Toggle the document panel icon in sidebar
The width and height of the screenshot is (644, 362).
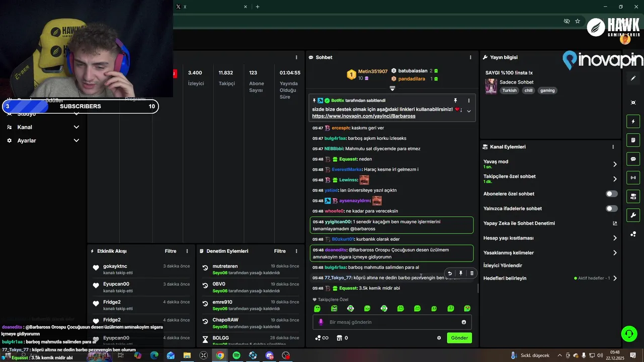633,140
